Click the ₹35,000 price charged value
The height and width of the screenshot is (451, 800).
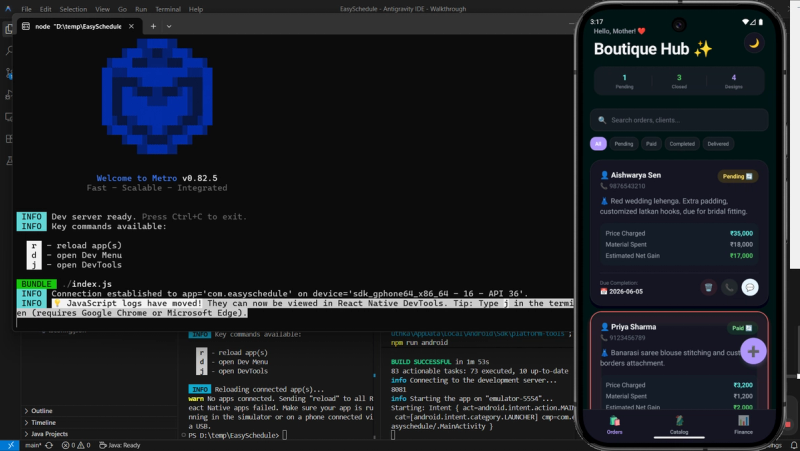tap(741, 233)
